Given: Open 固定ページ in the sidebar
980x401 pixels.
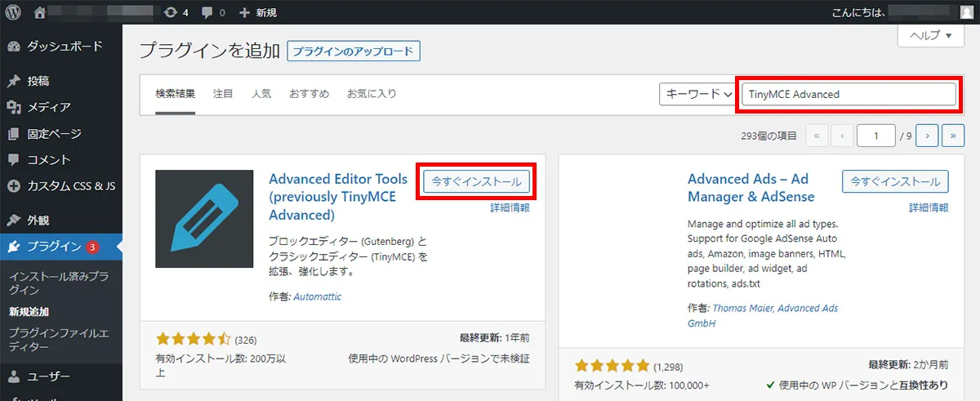Looking at the screenshot, I should (x=61, y=133).
